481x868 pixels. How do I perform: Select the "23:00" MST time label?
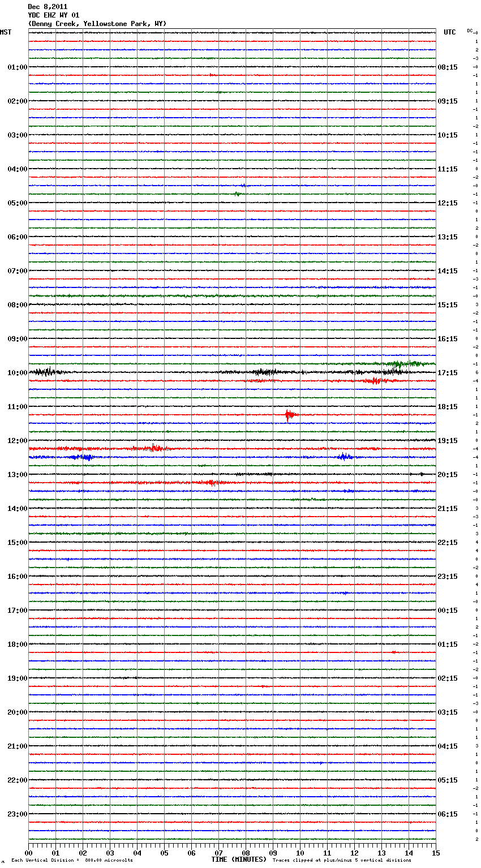click(x=18, y=814)
